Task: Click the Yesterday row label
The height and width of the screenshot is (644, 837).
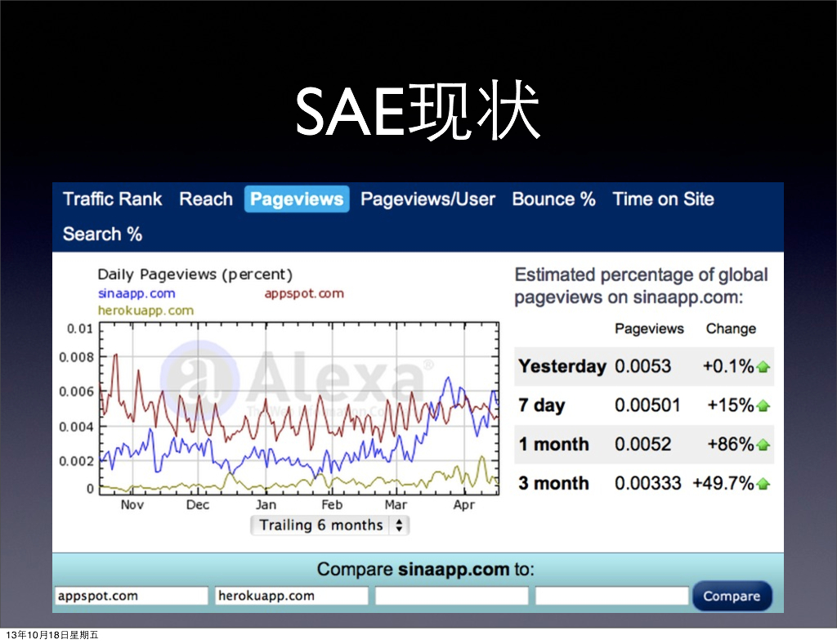Action: (x=562, y=366)
